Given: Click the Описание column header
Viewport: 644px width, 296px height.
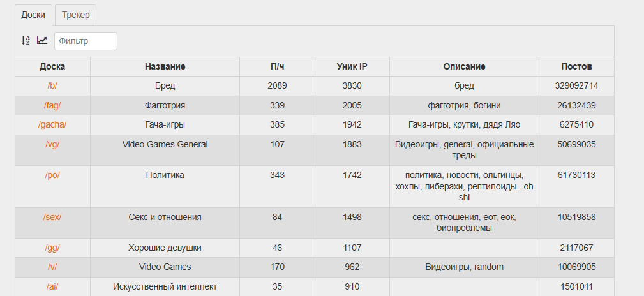Looking at the screenshot, I should (x=464, y=66).
